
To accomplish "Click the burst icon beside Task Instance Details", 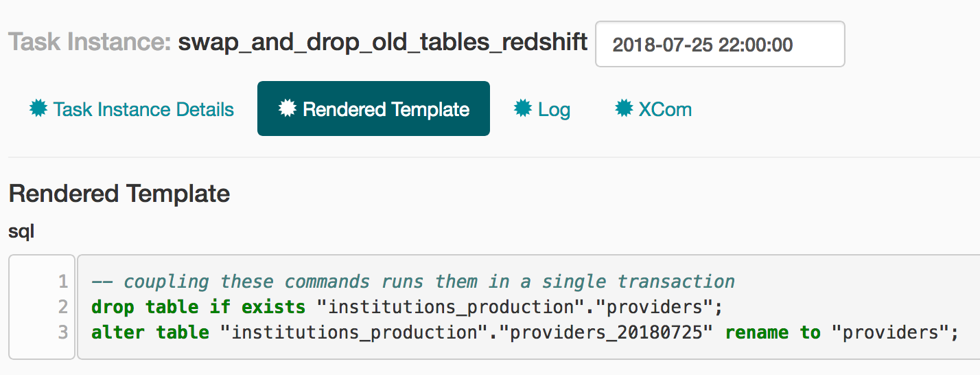I will 39,109.
